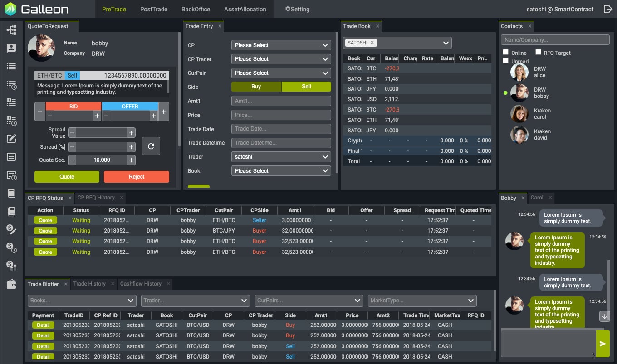Click the contact card icon in sidebar
The width and height of the screenshot is (617, 364).
pyautogui.click(x=11, y=48)
